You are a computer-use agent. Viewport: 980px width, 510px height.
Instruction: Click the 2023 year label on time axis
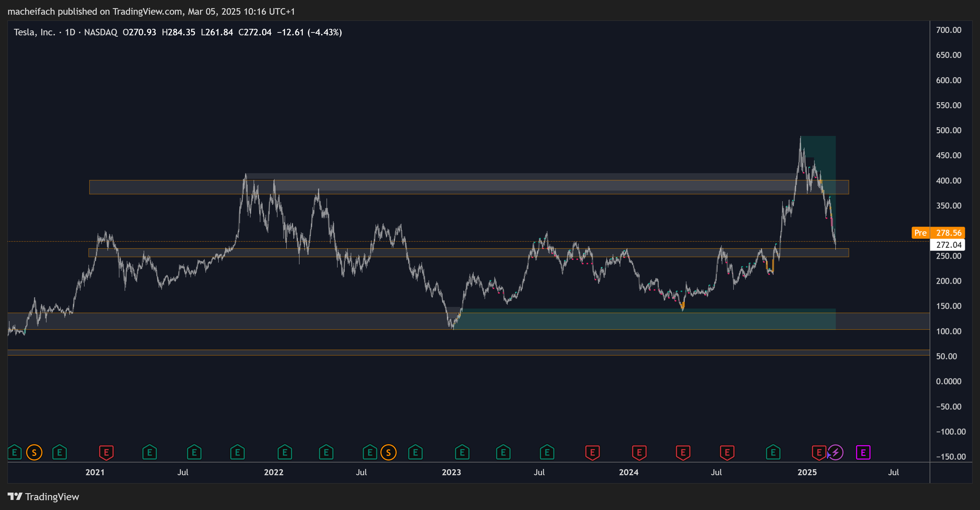(x=451, y=472)
